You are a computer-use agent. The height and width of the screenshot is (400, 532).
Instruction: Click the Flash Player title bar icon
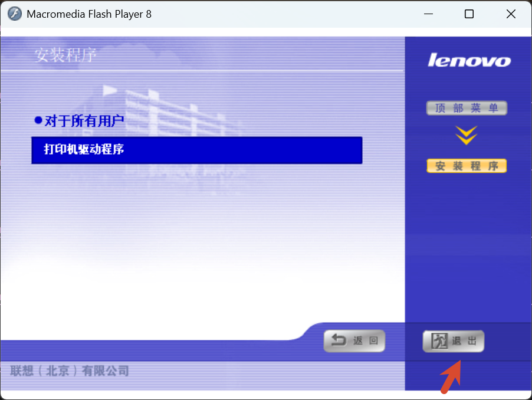click(15, 14)
